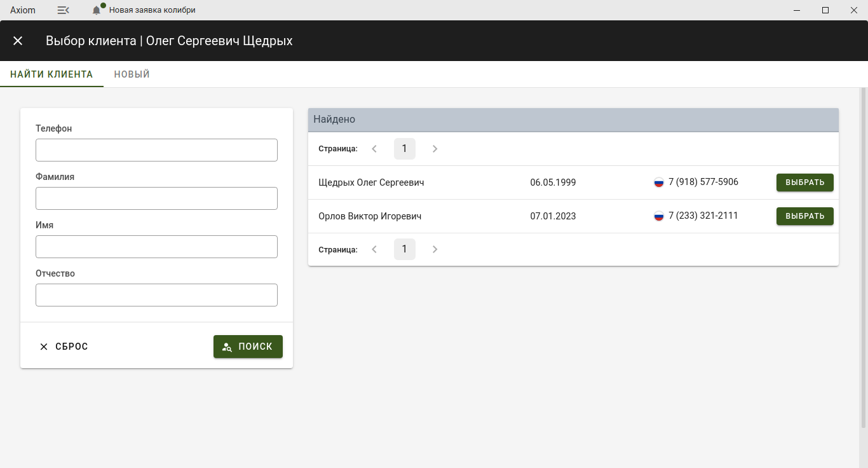Select page 1 in top pagination
Screen dimensions: 868x468
tap(405, 149)
